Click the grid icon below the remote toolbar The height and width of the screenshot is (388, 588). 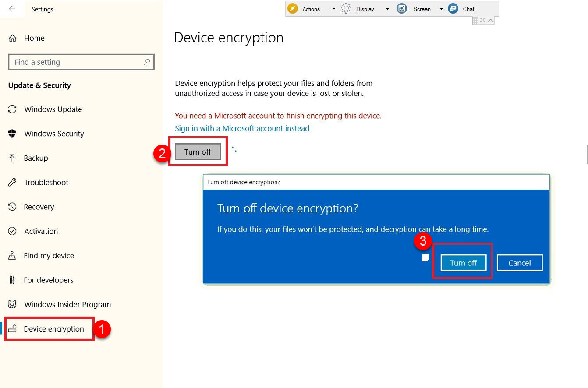coord(475,20)
